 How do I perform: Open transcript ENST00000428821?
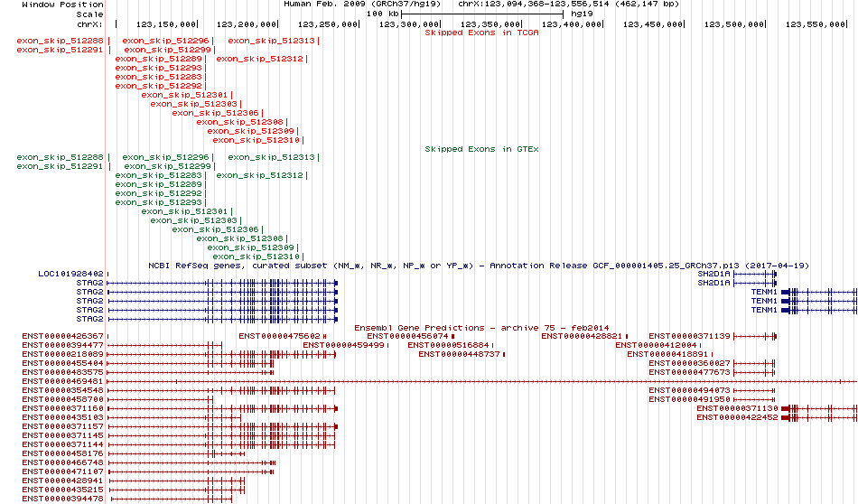pos(582,337)
